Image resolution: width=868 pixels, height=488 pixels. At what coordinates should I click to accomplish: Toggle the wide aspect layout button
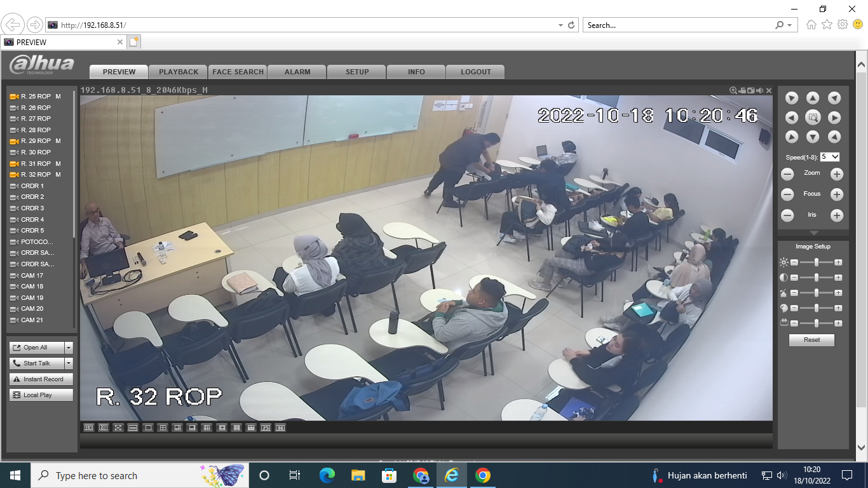click(133, 428)
